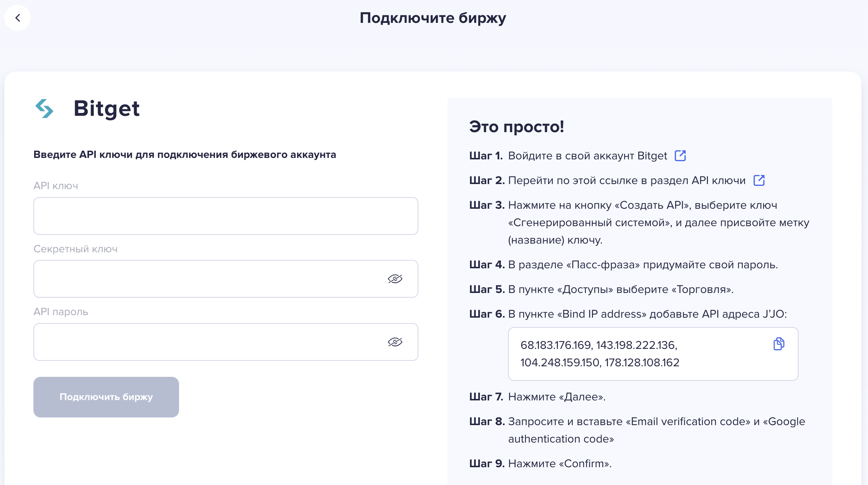Go back using the left arrow button
This screenshot has width=868, height=485.
click(17, 18)
